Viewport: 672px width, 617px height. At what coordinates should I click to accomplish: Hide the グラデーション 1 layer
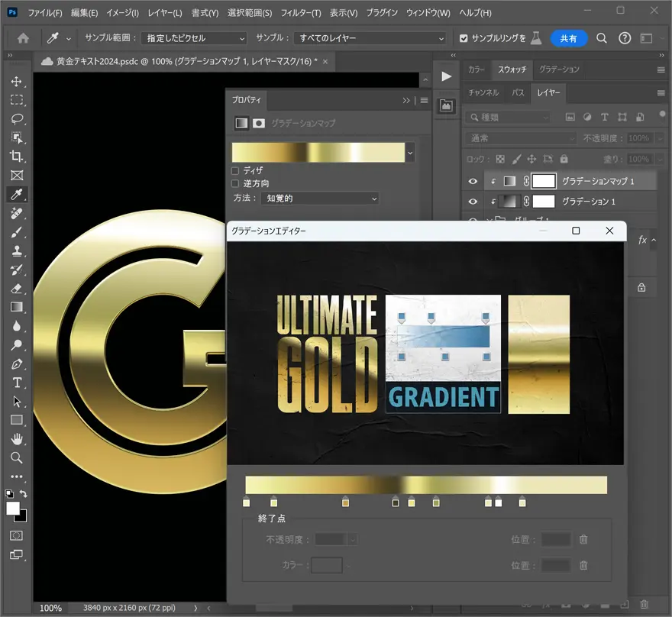click(x=473, y=202)
